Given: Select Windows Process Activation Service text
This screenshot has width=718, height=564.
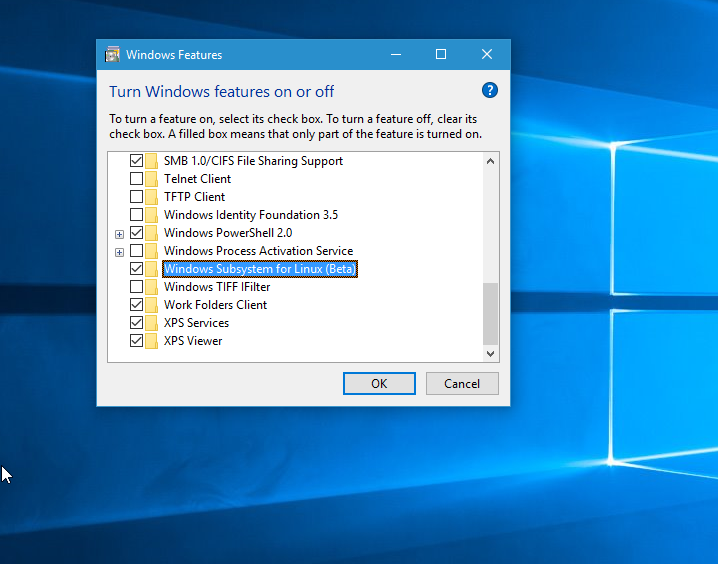Looking at the screenshot, I should click(x=259, y=251).
